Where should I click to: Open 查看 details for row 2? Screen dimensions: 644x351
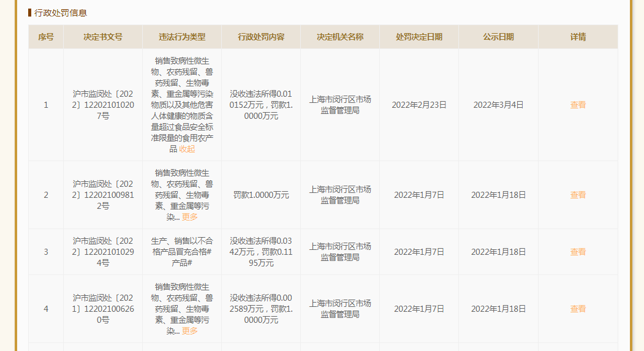578,195
